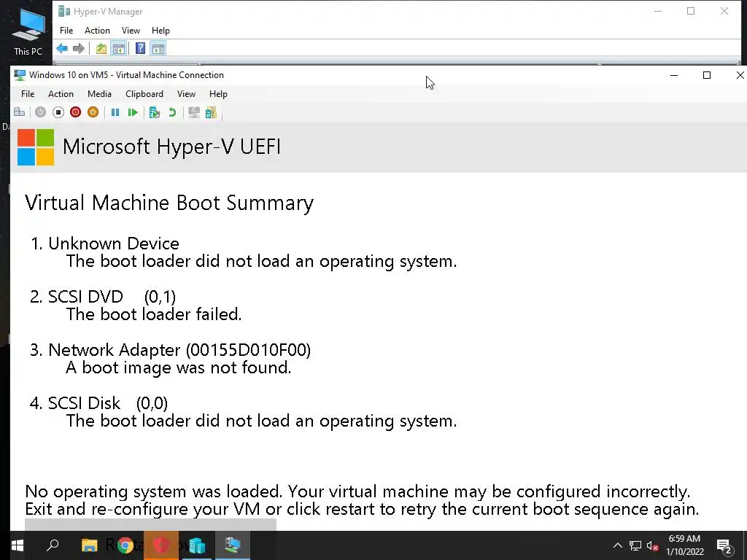Image resolution: width=747 pixels, height=560 pixels.
Task: Open Google Chrome from taskbar
Action: (125, 545)
